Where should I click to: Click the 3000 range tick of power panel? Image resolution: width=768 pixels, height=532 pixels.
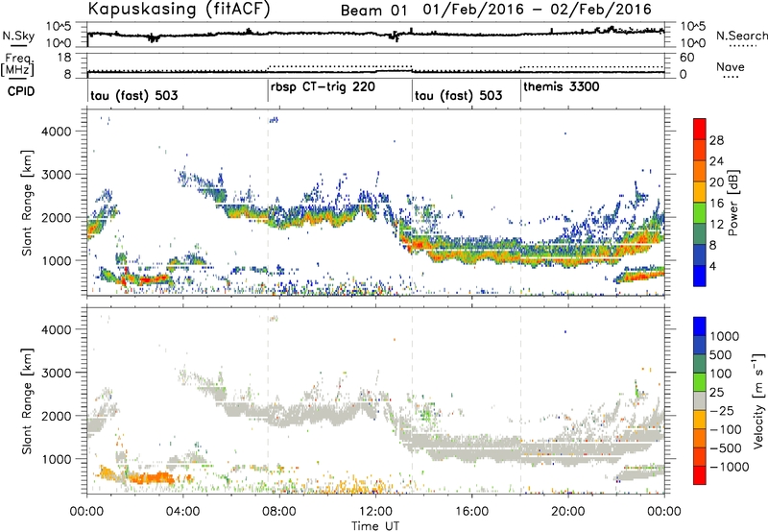coord(57,175)
